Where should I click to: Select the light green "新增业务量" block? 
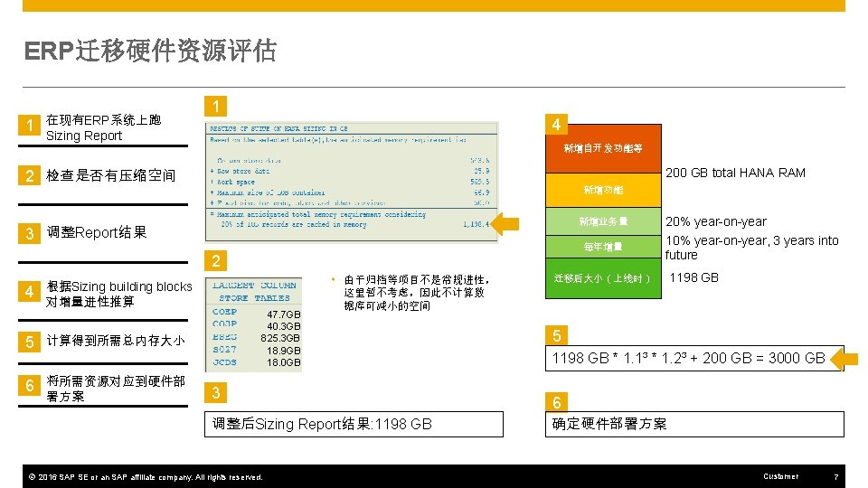tap(603, 221)
